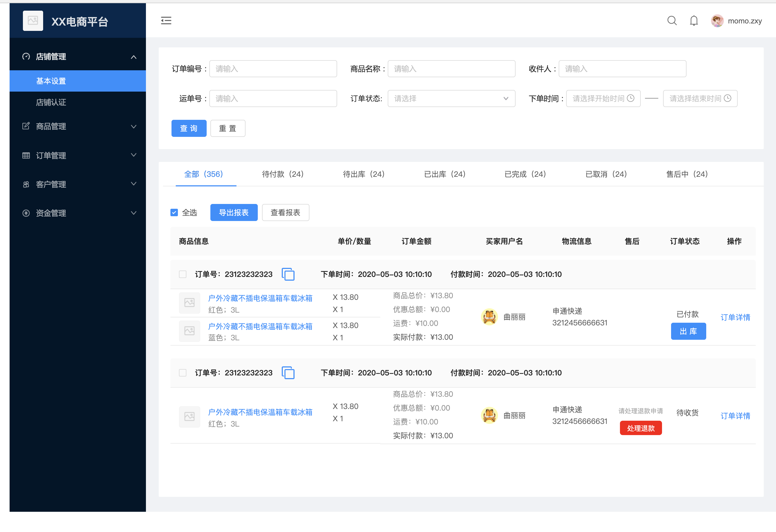Click the 重置 button
Viewport: 776px width, 532px height.
(228, 128)
